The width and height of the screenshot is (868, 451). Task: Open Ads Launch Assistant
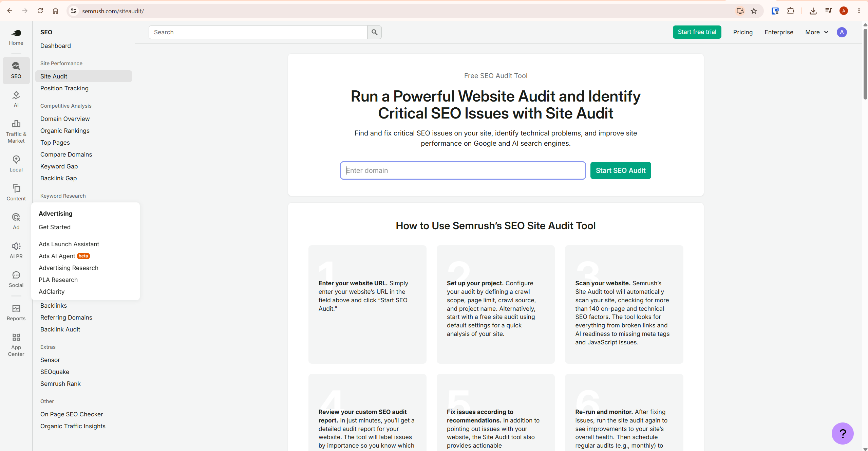pos(69,244)
